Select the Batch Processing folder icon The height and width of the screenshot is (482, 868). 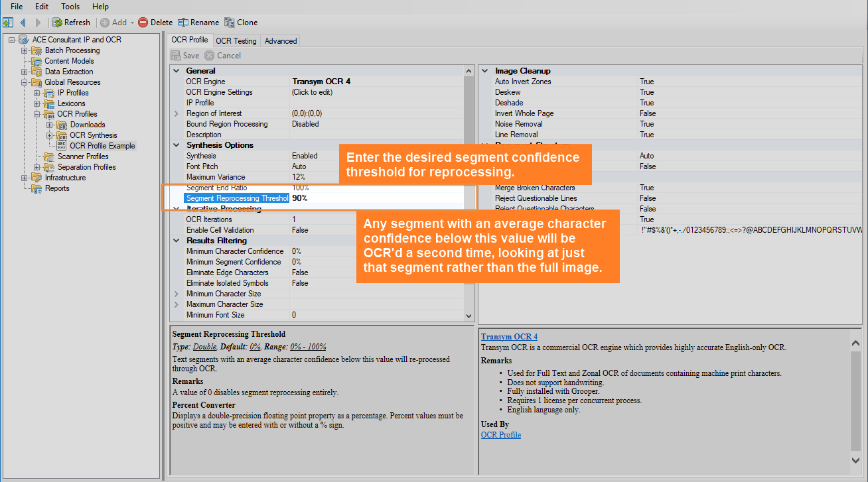click(x=36, y=50)
